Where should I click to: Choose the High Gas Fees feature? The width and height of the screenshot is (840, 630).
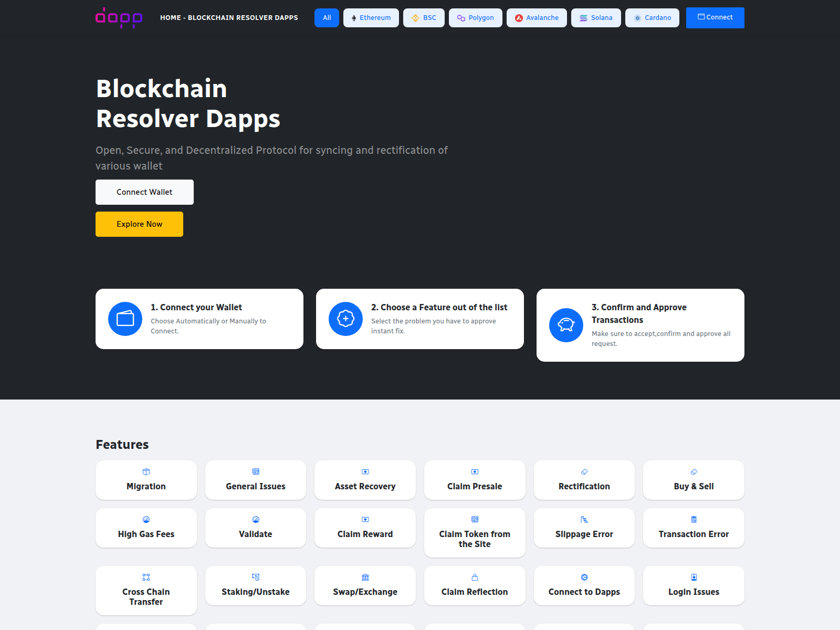click(x=146, y=528)
